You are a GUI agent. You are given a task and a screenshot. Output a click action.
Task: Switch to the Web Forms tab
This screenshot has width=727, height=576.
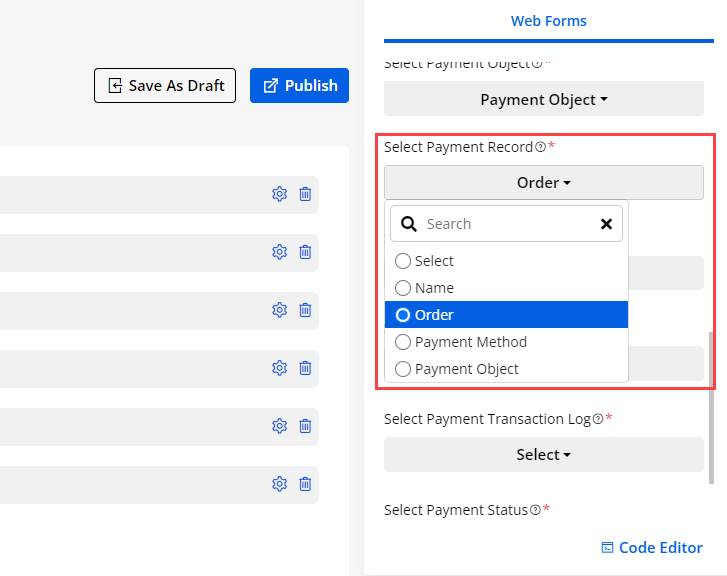coord(548,20)
